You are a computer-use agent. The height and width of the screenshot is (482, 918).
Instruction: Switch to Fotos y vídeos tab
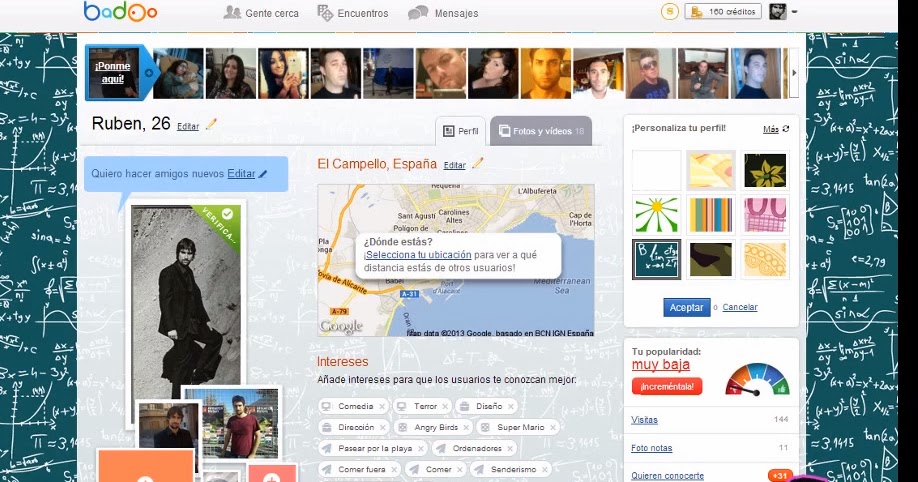[x=541, y=131]
